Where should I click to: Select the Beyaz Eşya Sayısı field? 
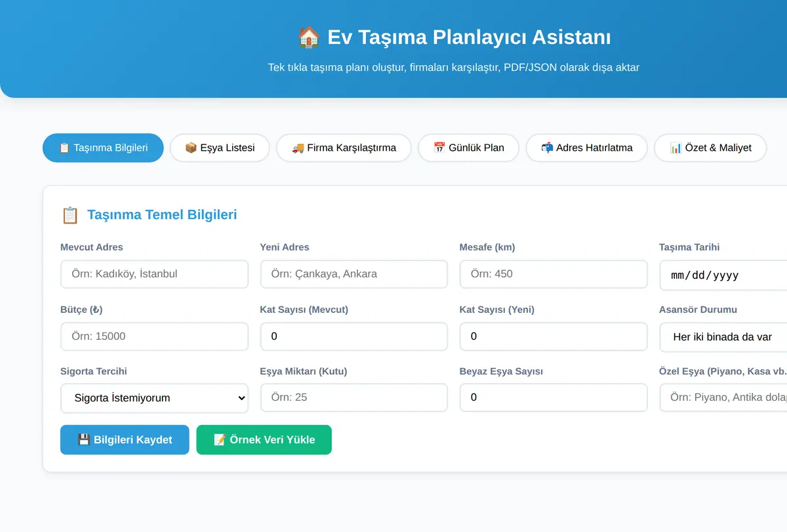pos(554,398)
